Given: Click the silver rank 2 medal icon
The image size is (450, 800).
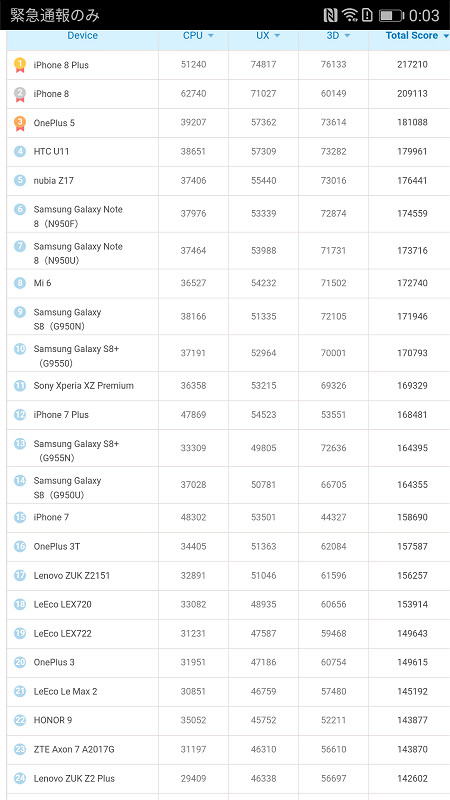Looking at the screenshot, I should [x=19, y=94].
